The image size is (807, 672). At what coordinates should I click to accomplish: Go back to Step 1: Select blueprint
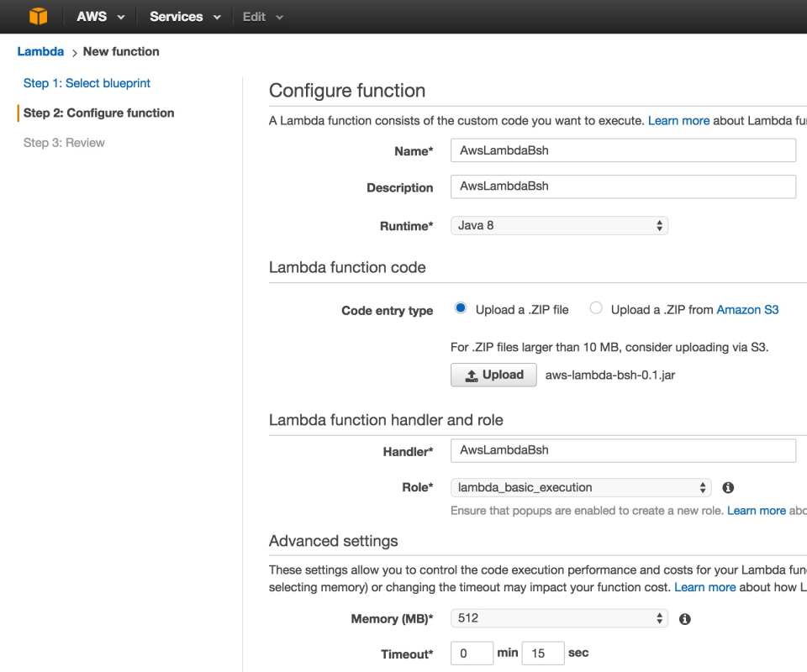click(87, 82)
